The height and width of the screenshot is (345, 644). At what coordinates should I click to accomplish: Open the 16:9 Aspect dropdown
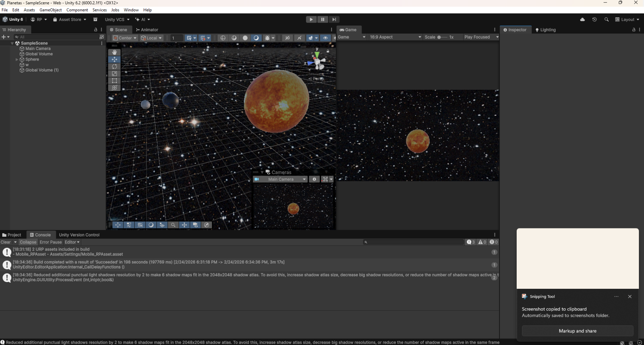tap(395, 37)
